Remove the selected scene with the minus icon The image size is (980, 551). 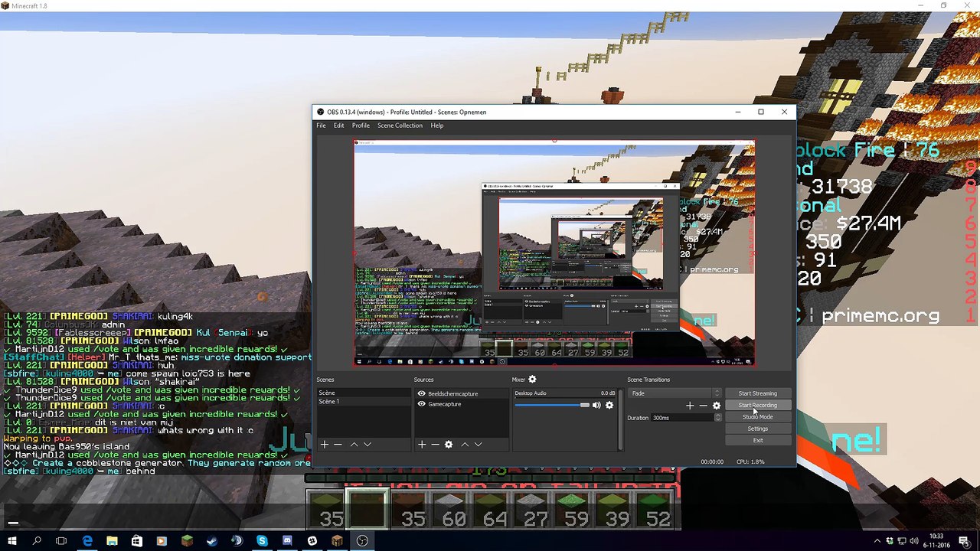(x=338, y=445)
